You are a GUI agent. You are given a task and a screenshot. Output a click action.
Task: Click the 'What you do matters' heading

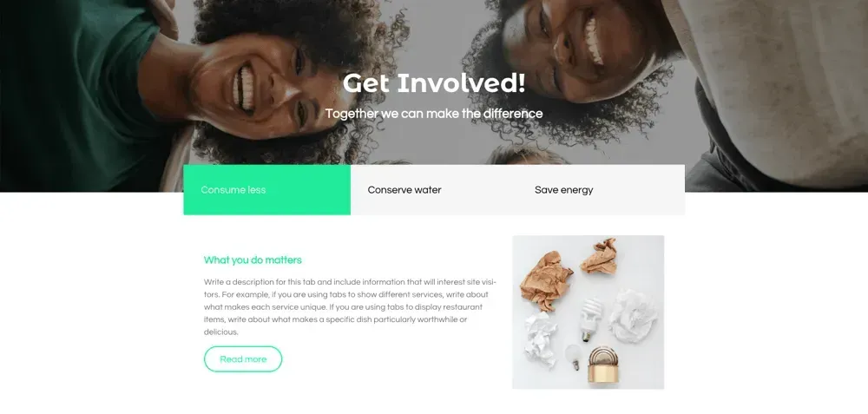click(x=253, y=260)
